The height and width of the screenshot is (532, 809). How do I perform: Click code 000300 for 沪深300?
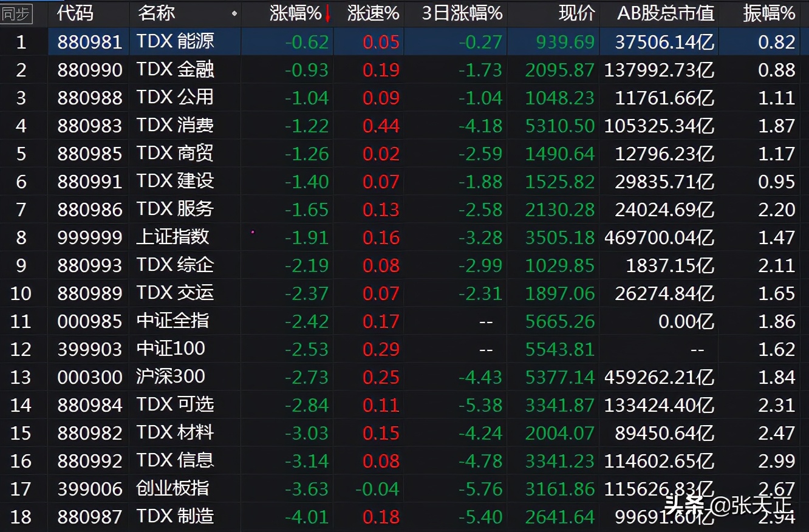point(90,377)
